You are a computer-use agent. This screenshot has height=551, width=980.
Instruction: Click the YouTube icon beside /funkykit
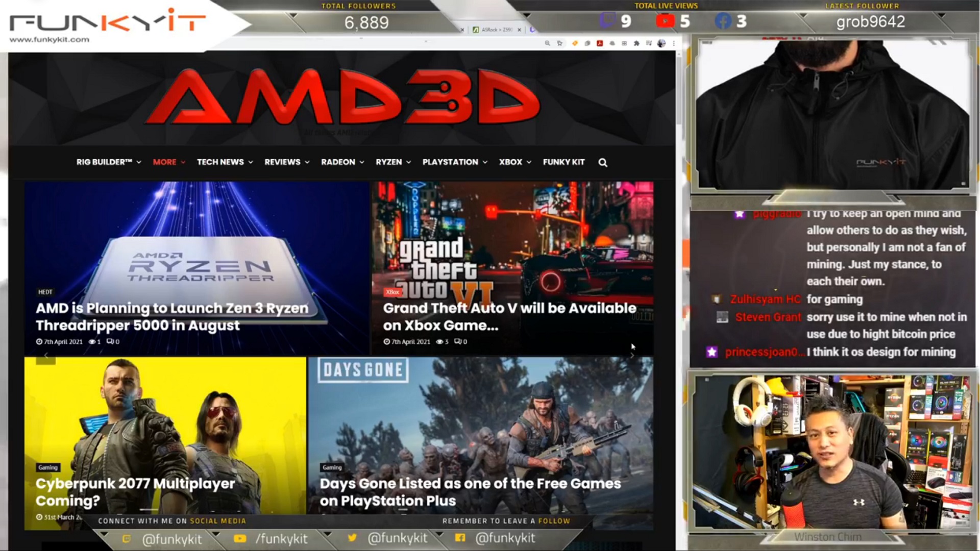[239, 538]
